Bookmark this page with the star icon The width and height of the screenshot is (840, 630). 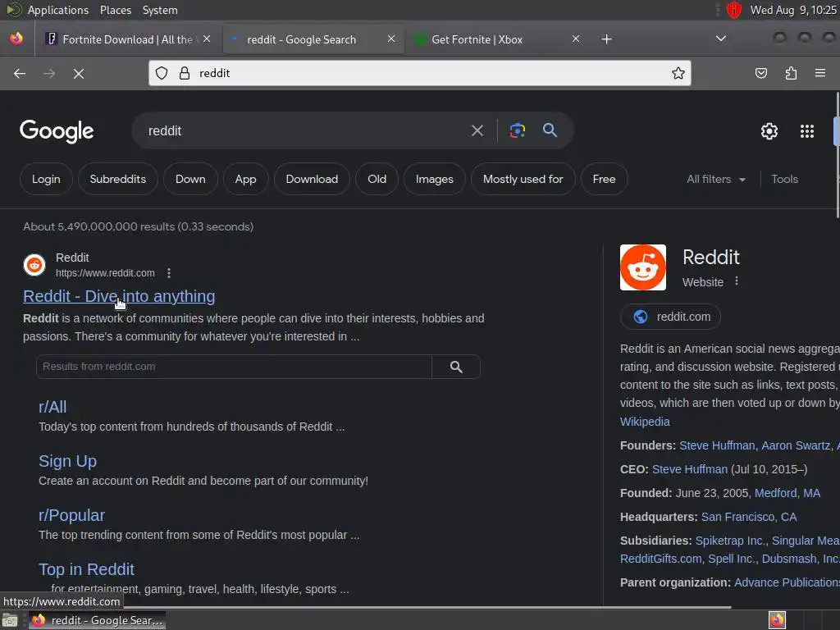pos(678,73)
